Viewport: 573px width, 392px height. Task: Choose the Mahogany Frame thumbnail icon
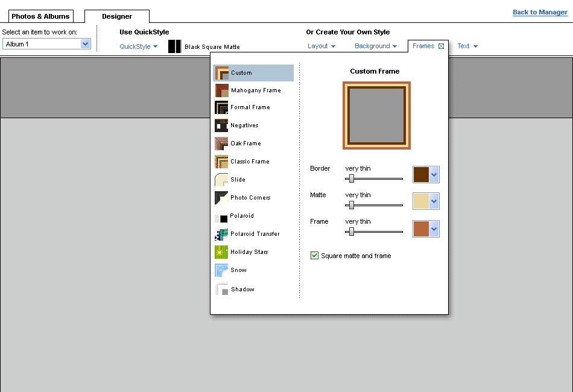(221, 90)
